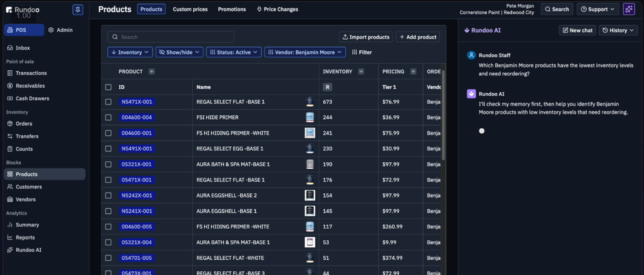The width and height of the screenshot is (644, 275).
Task: Switch to Promotions tab
Action: pos(232,9)
